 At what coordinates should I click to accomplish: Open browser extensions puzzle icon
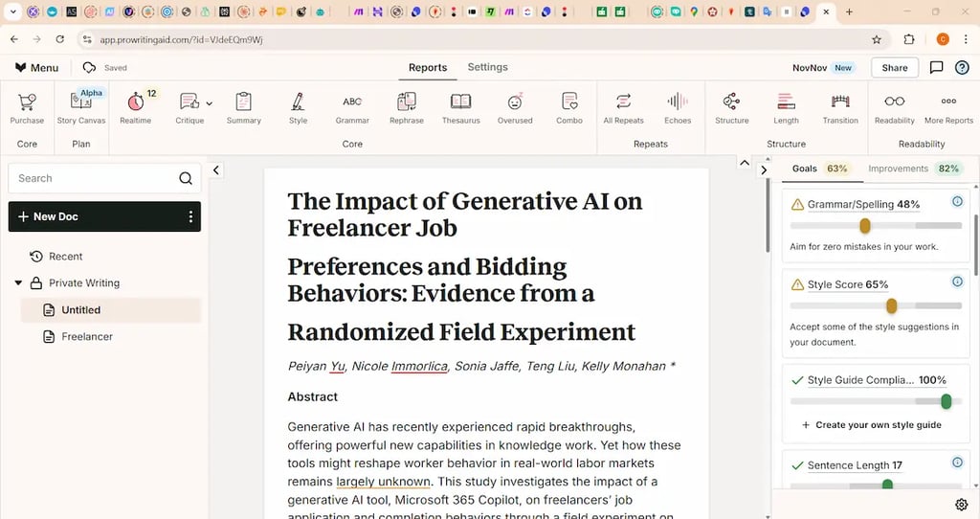(x=909, y=39)
